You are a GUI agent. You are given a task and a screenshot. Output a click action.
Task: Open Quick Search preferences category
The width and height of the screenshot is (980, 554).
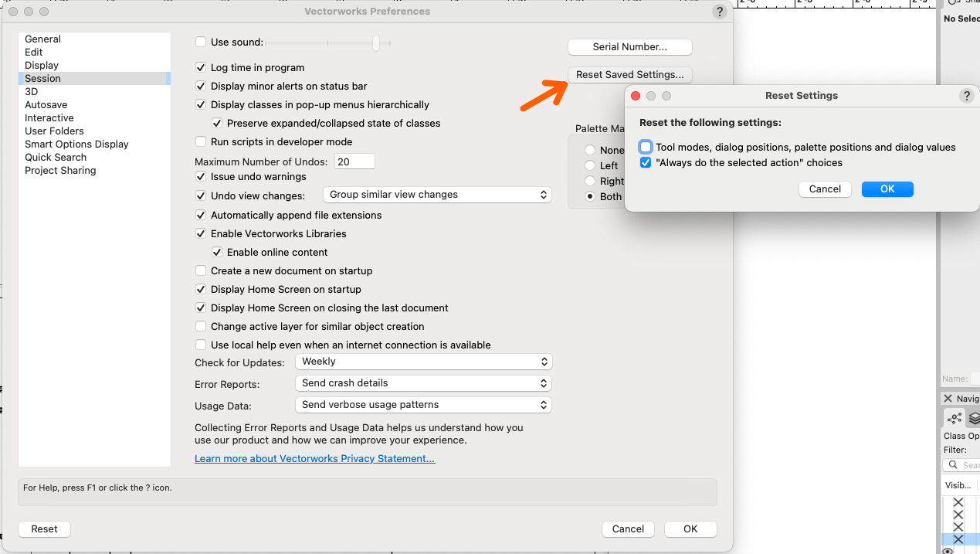pos(55,158)
